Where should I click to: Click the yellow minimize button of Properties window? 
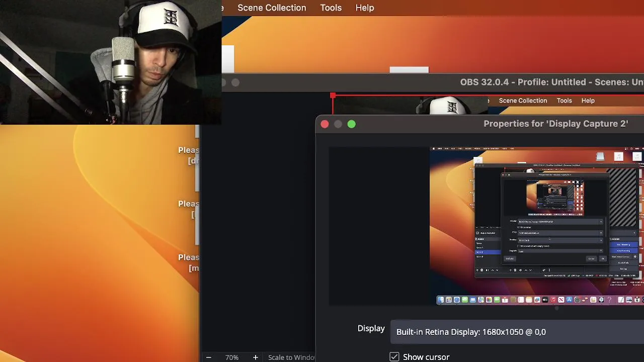[x=338, y=124]
